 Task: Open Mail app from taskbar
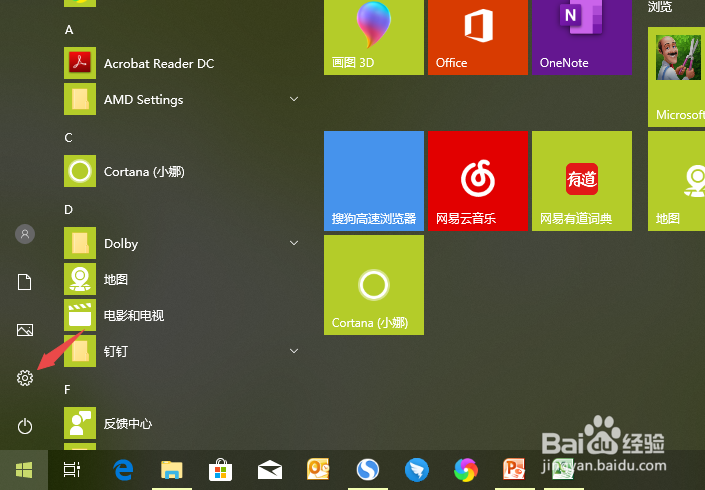click(x=270, y=470)
